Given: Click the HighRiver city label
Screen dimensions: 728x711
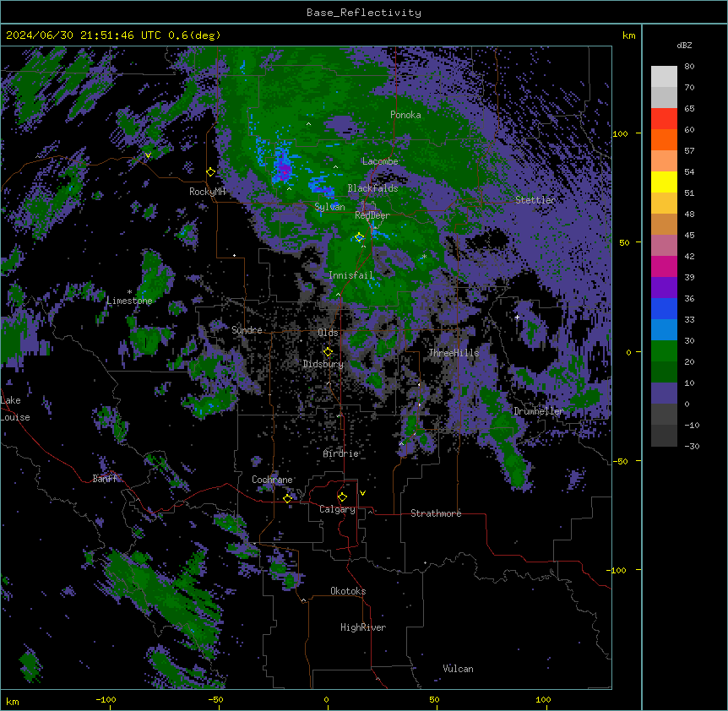Looking at the screenshot, I should (363, 627).
